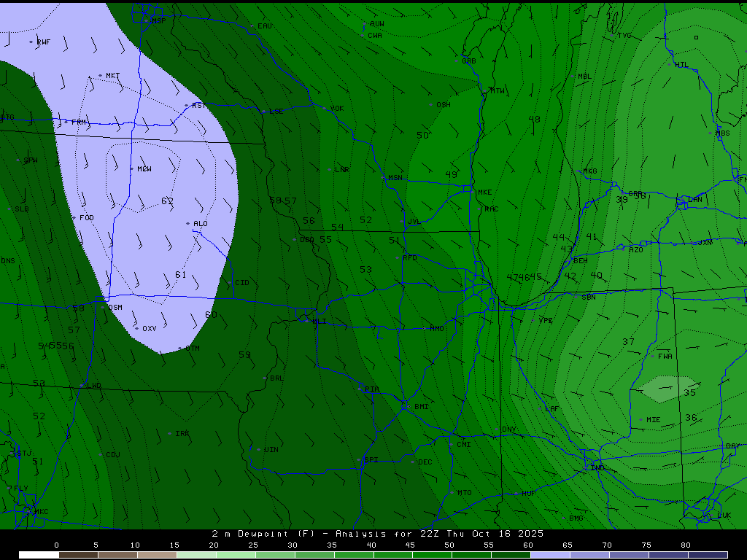Click the AZO station label
Viewport: 747px width, 560px height.
[636, 249]
